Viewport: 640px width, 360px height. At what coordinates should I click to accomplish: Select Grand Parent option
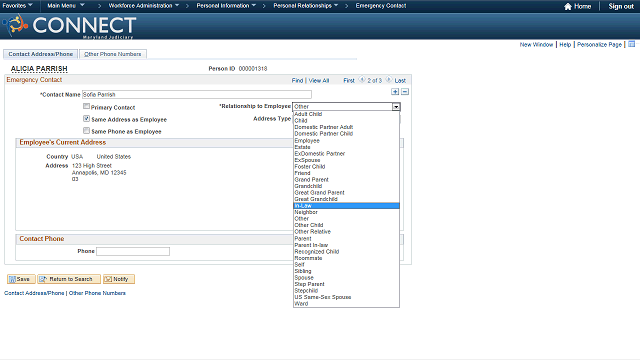pyautogui.click(x=346, y=180)
